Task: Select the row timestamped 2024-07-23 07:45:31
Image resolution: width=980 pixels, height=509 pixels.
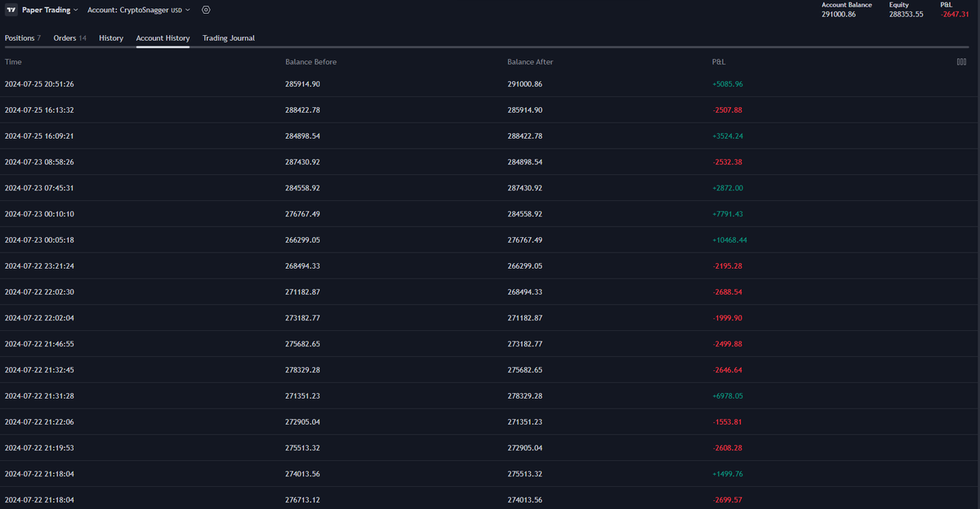Action: click(x=490, y=188)
